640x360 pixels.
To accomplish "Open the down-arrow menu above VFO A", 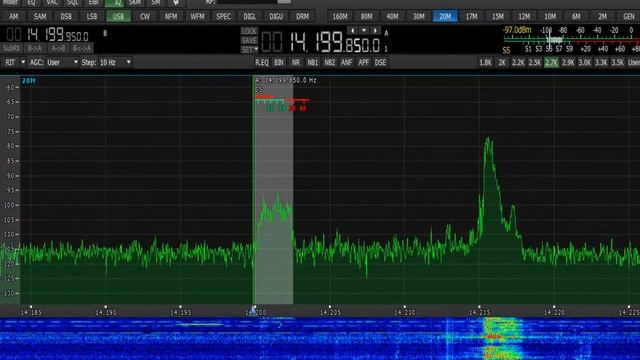I will click(364, 31).
